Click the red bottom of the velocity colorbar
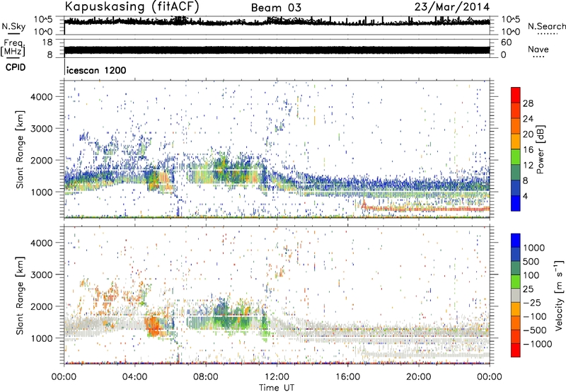566x392 pixels. 516,350
